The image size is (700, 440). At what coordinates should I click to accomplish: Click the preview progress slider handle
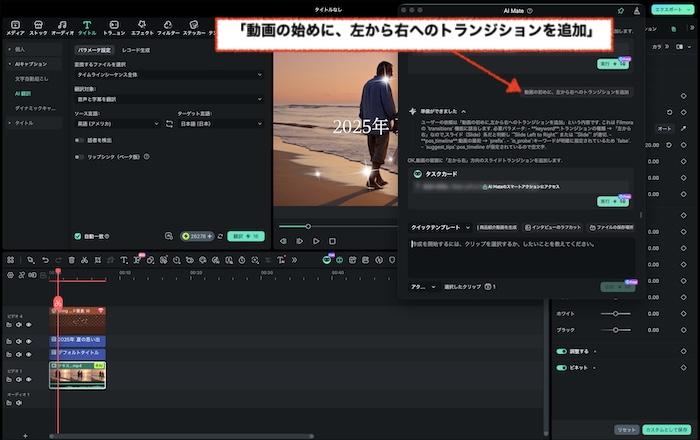[308, 227]
